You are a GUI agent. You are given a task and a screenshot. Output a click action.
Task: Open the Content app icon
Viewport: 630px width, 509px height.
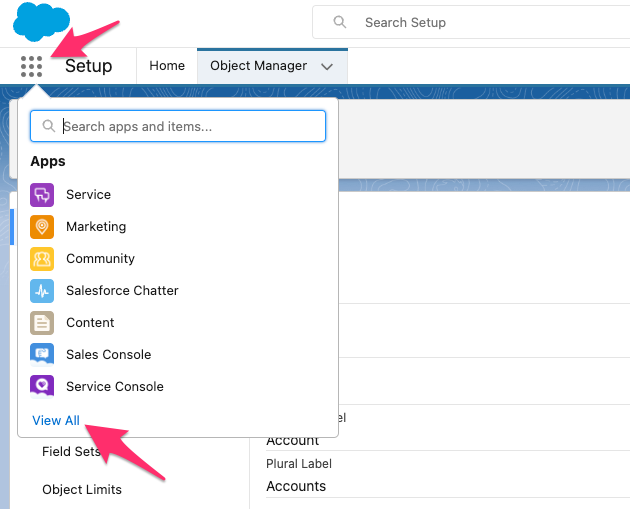(x=42, y=323)
